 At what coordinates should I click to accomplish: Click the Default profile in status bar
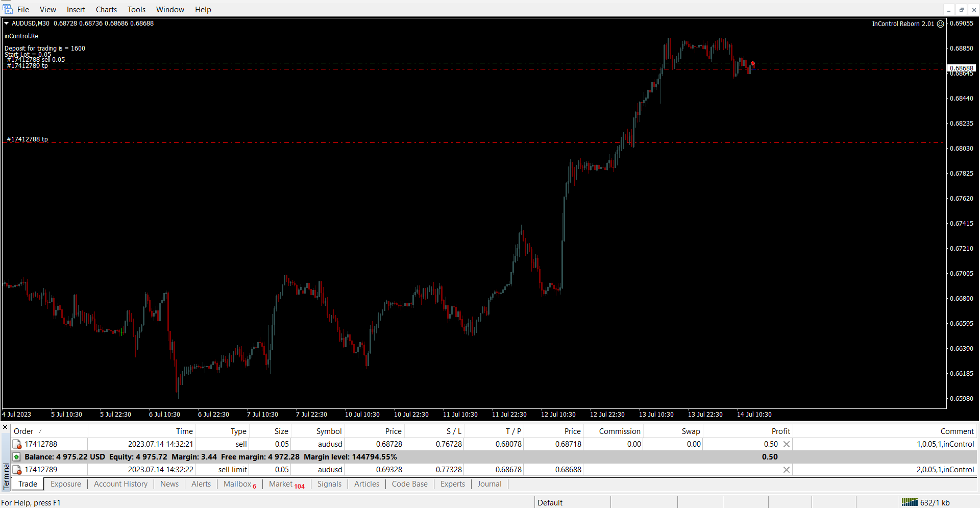(x=550, y=503)
